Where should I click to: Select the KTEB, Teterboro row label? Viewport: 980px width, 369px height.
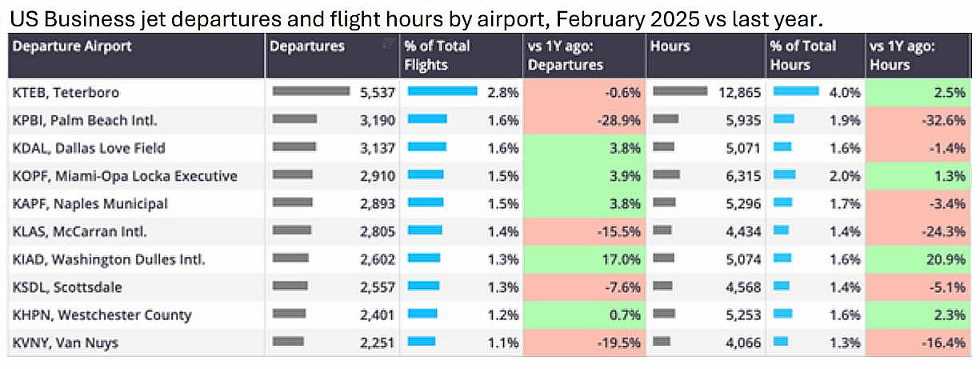pos(66,93)
